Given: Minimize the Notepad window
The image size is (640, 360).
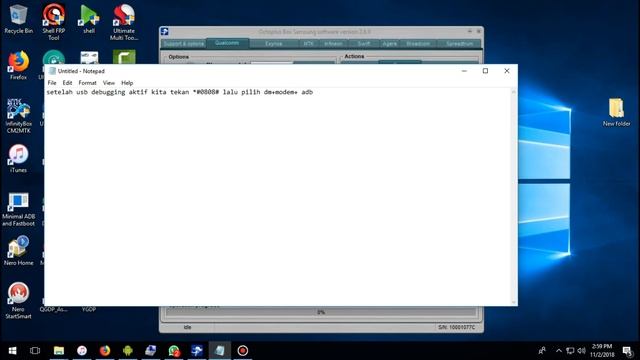Looking at the screenshot, I should [464, 71].
